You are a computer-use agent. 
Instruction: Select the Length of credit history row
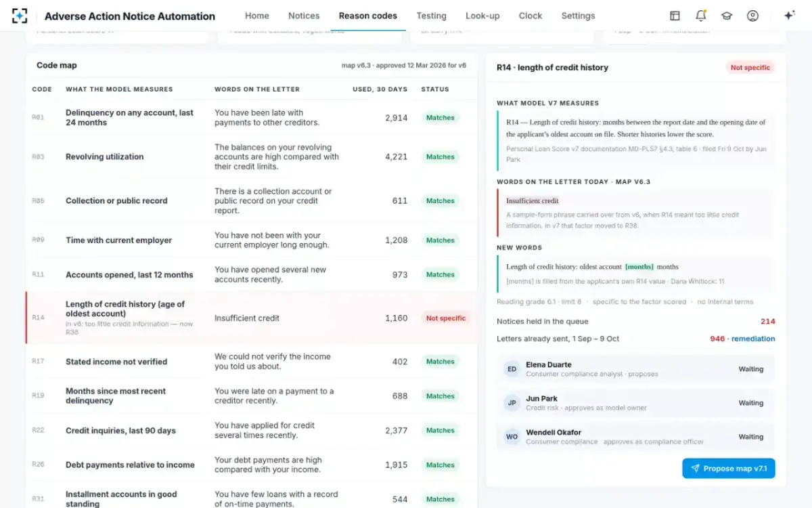click(251, 318)
